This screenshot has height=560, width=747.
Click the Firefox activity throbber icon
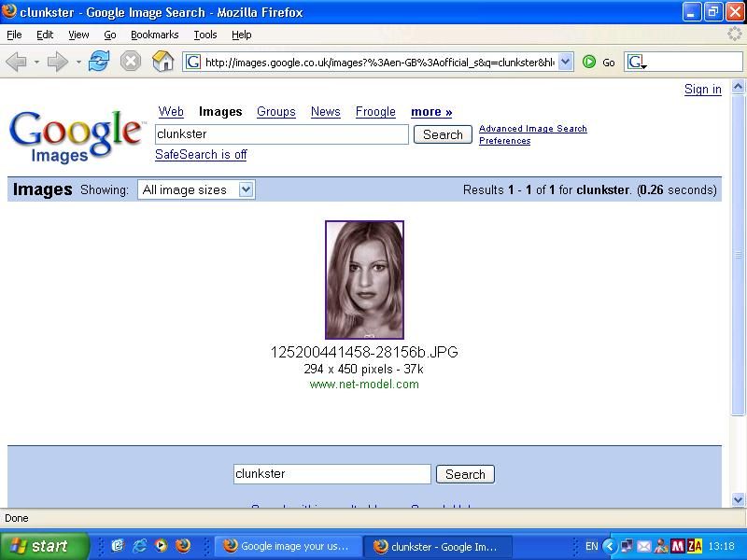point(735,34)
